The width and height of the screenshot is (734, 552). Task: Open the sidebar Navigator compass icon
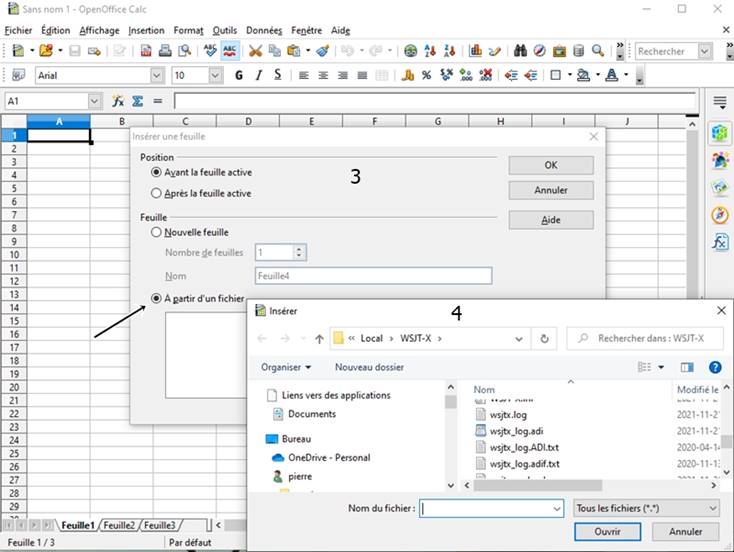point(720,215)
